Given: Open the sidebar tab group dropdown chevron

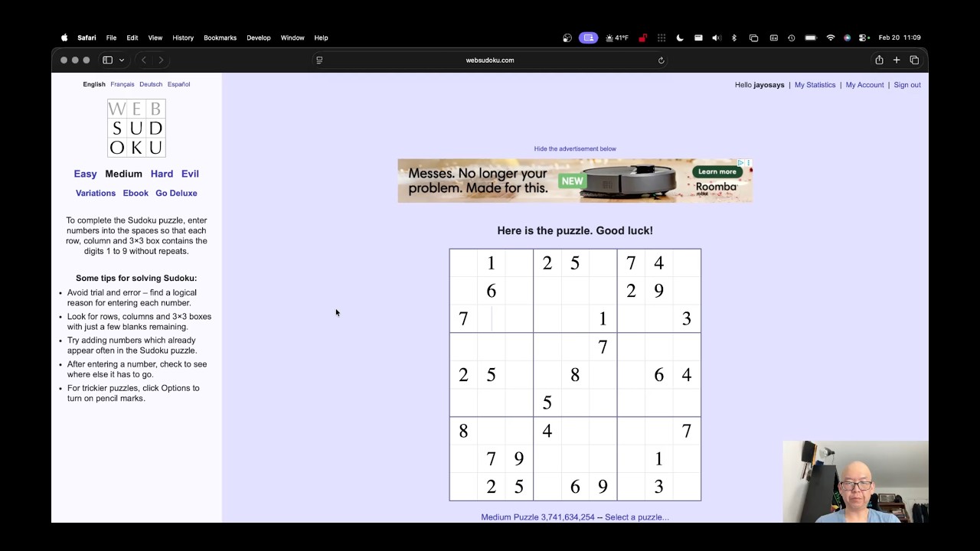Looking at the screenshot, I should [121, 60].
